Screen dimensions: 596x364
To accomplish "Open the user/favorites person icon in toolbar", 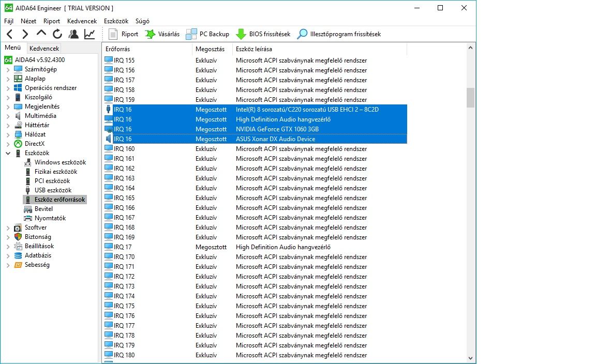I will (x=73, y=34).
